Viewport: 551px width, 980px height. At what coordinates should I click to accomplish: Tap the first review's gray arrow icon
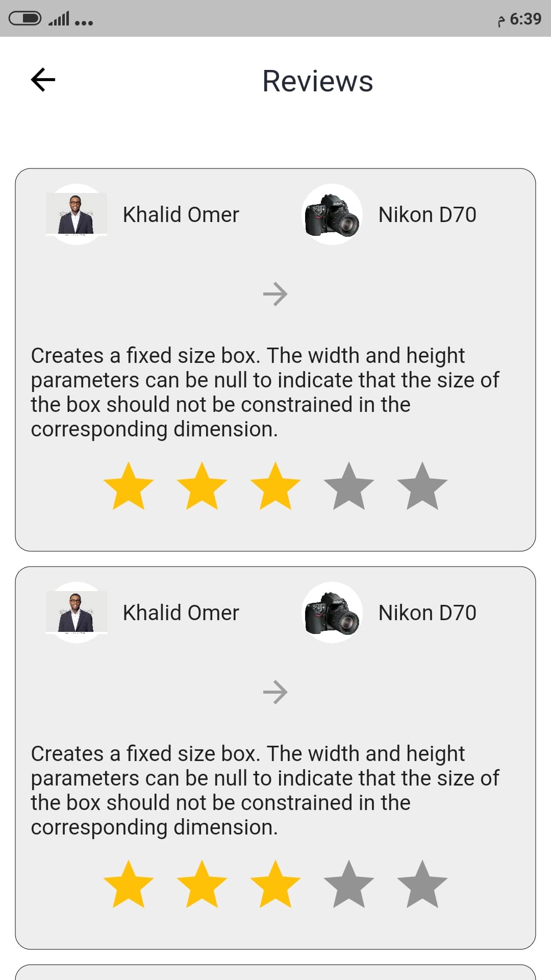275,294
